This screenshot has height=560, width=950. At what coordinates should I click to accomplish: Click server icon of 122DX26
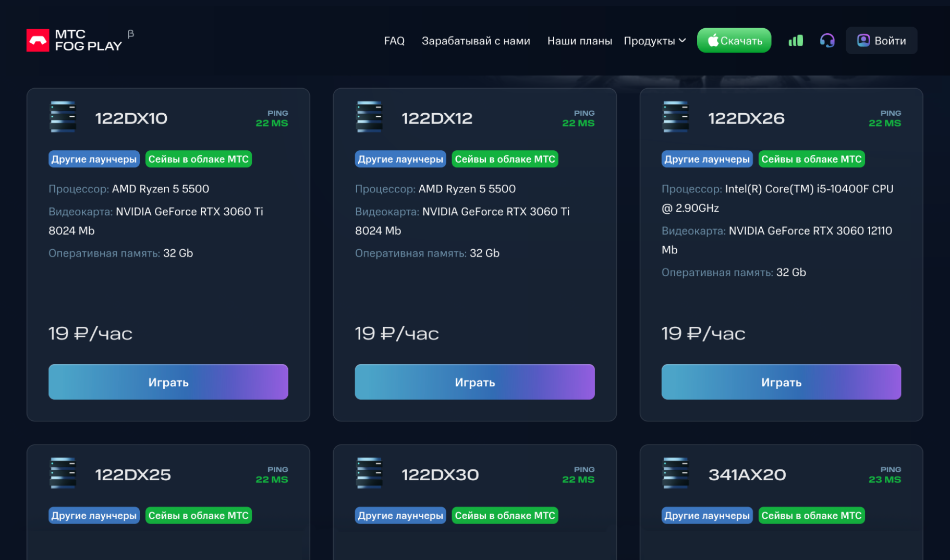676,116
